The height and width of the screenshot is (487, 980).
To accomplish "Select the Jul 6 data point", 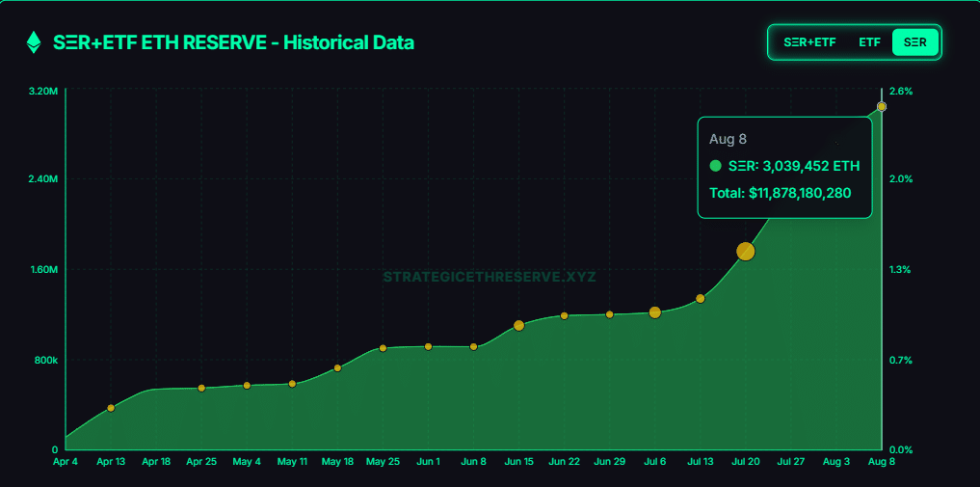I will [x=655, y=312].
